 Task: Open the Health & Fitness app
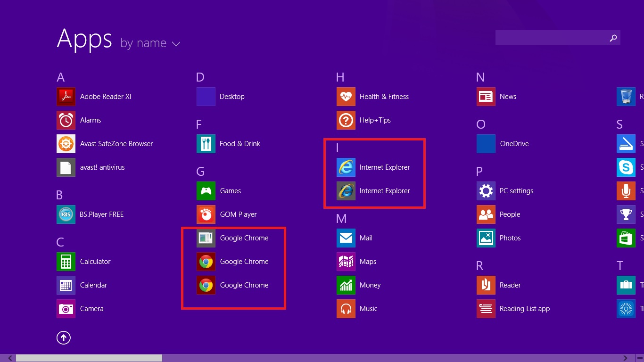click(372, 97)
